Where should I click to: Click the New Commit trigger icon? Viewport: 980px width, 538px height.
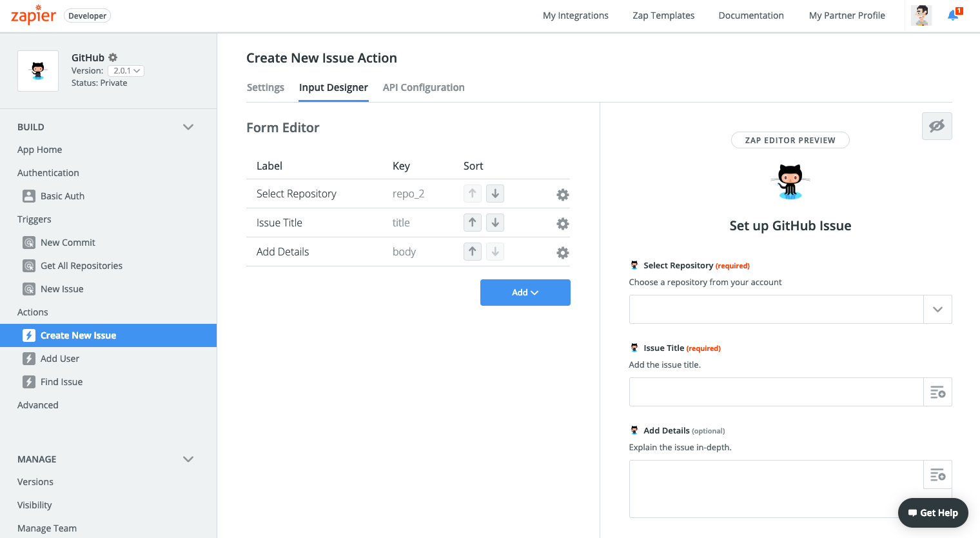coord(28,242)
